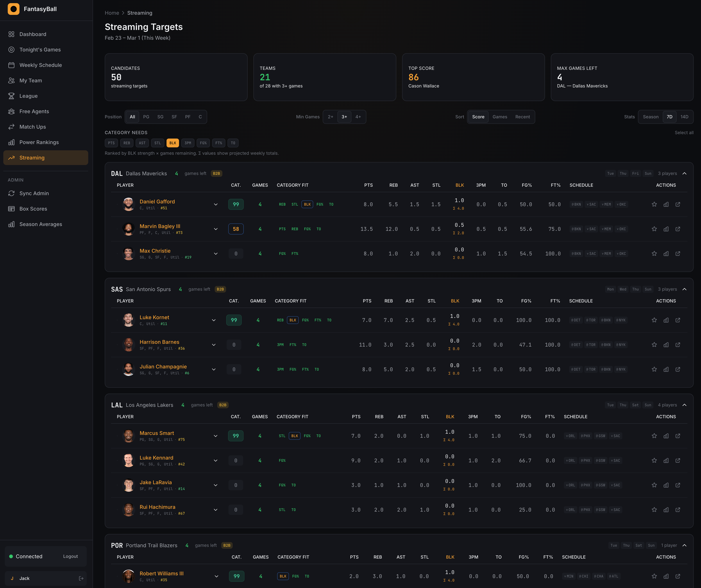Select the PG position filter
The width and height of the screenshot is (701, 588).
[146, 117]
